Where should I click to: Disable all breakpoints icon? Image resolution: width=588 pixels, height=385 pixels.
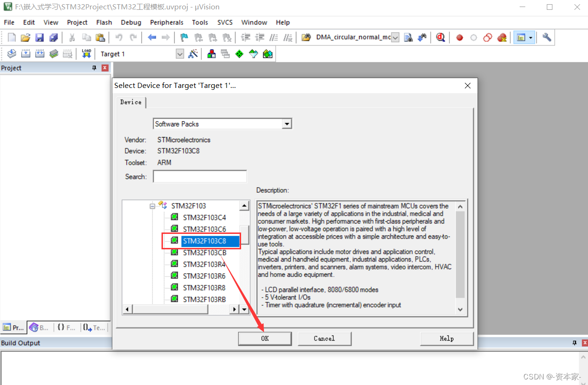[x=488, y=37]
